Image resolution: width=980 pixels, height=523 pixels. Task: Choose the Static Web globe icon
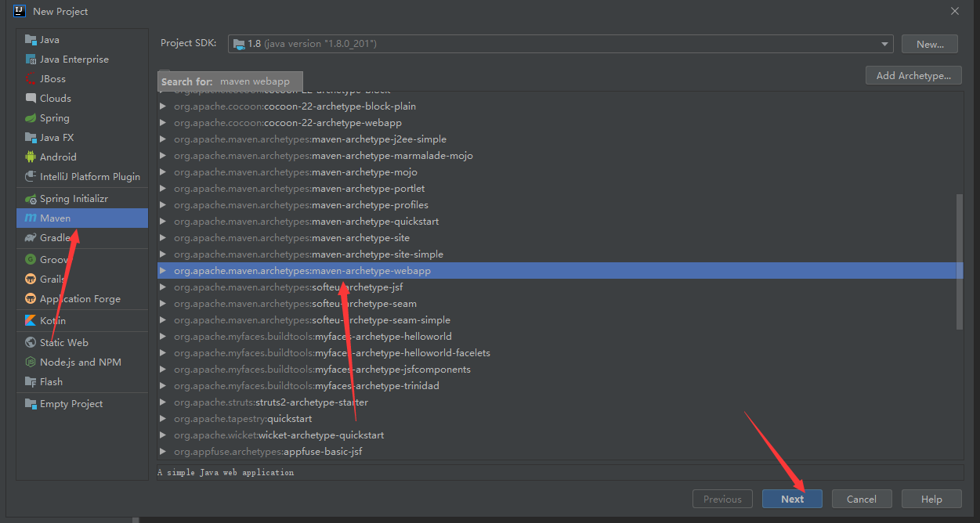31,343
